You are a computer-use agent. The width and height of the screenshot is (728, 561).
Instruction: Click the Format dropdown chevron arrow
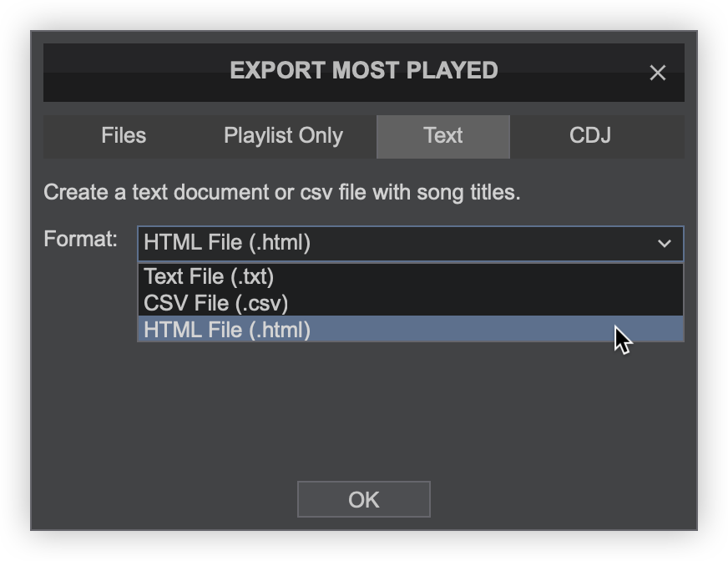(x=664, y=244)
